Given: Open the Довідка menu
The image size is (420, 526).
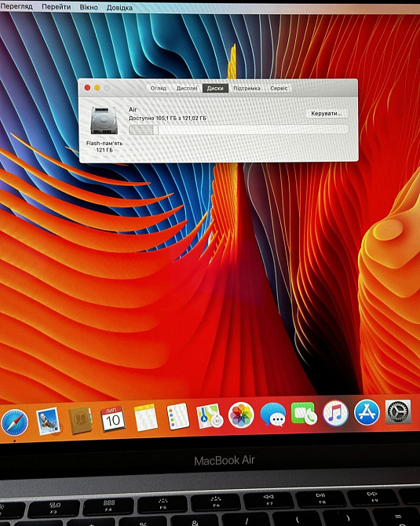Looking at the screenshot, I should click(x=119, y=7).
